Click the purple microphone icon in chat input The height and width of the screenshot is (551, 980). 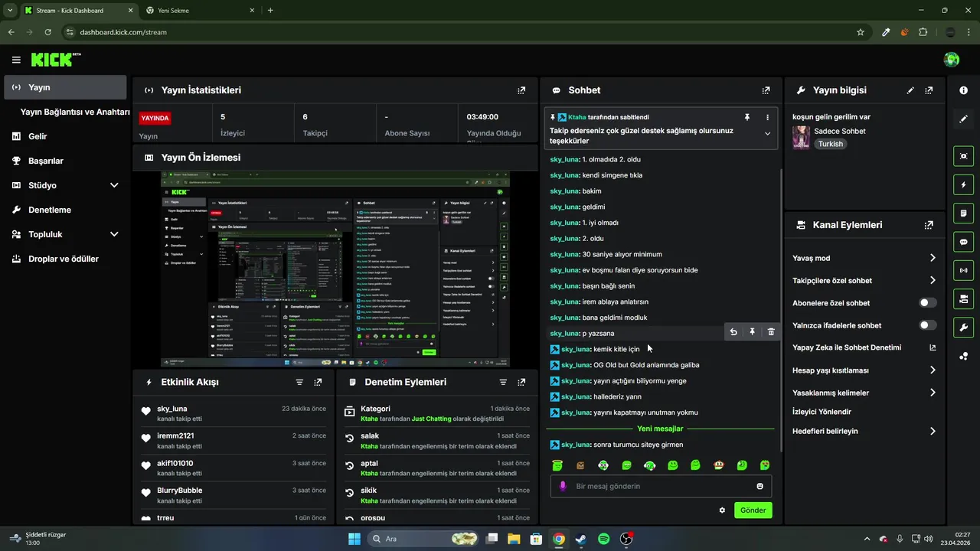563,486
